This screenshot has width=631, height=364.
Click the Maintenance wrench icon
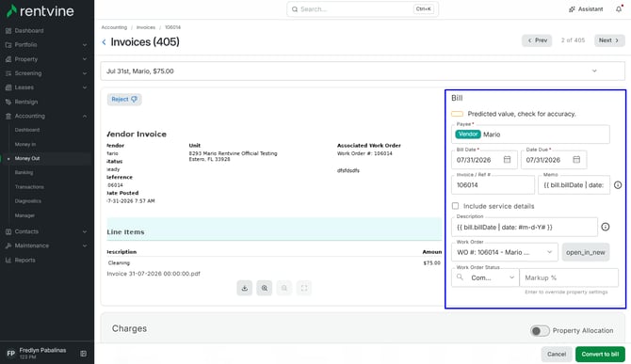[8, 245]
